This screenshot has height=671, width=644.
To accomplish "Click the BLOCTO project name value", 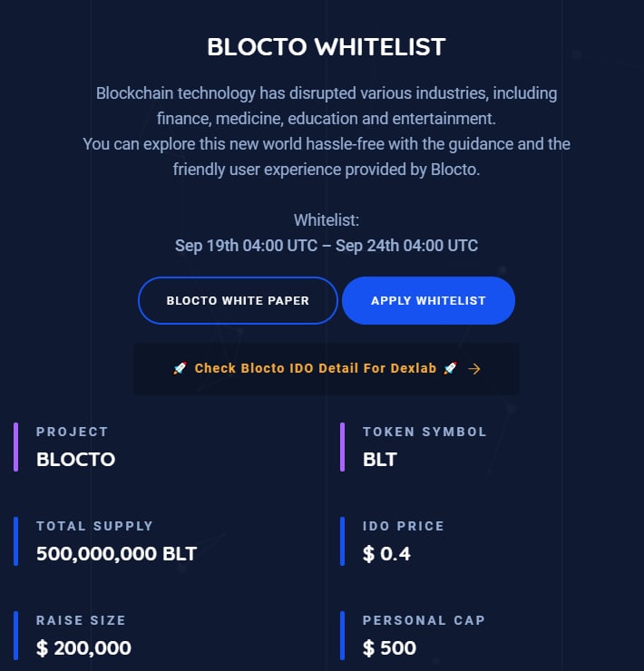I will point(75,460).
